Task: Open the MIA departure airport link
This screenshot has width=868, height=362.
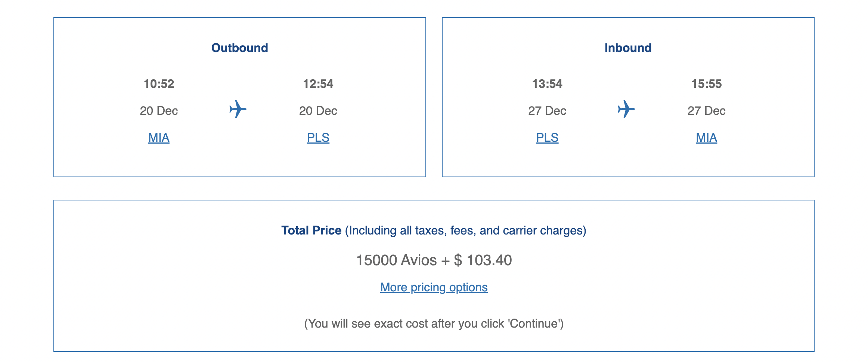Action: (x=158, y=138)
